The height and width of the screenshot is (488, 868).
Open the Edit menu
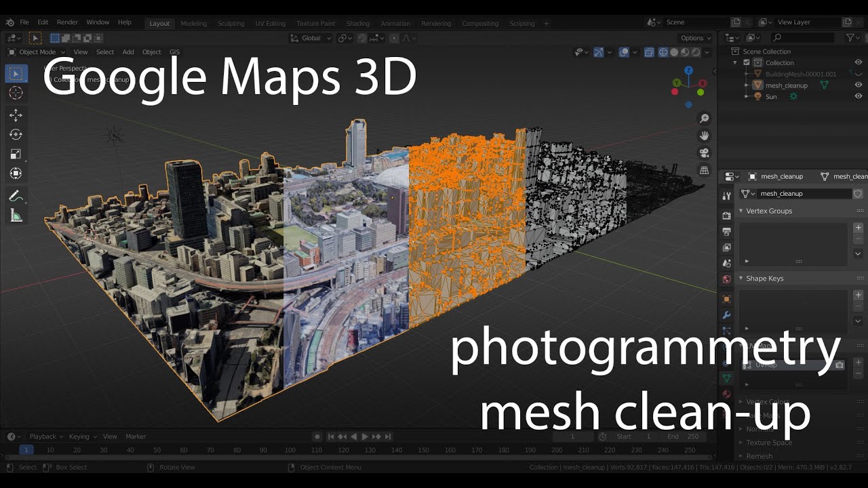pos(43,22)
